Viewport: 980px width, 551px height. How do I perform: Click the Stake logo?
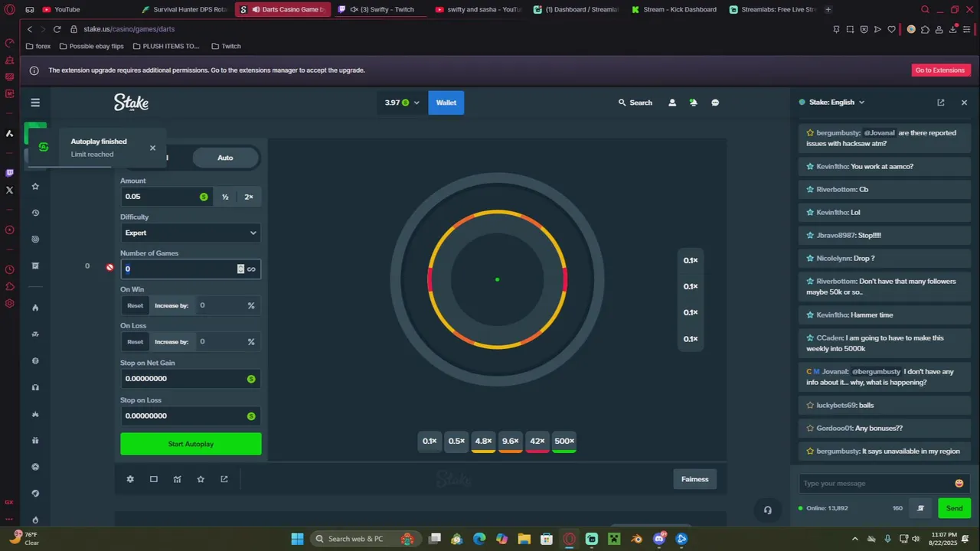coord(131,103)
